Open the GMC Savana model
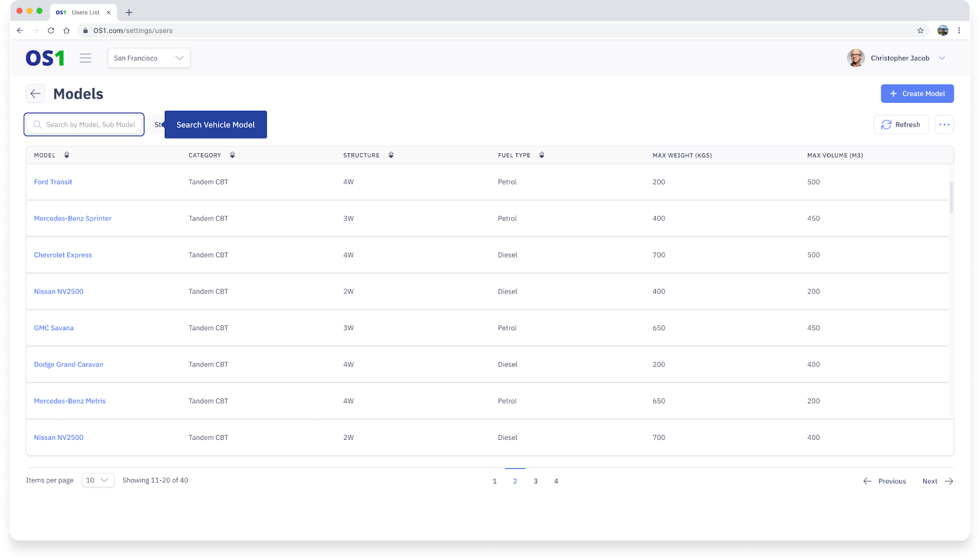Screen dimensions: 980x560 54,328
